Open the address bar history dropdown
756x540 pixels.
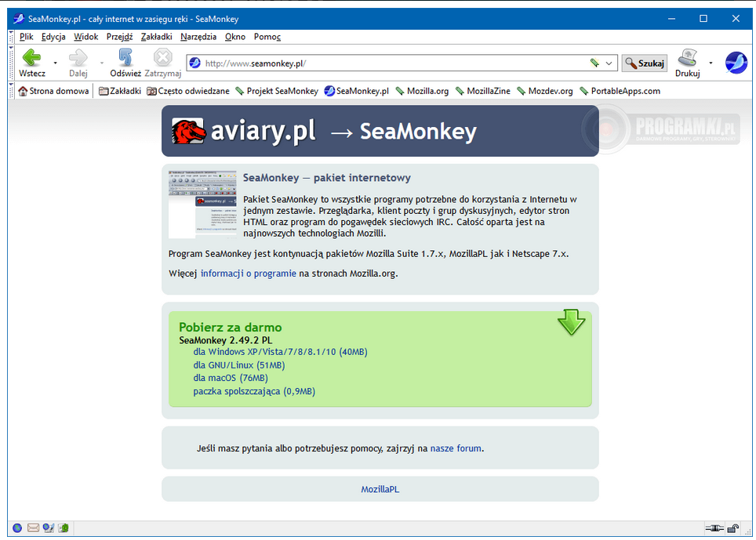(x=609, y=63)
